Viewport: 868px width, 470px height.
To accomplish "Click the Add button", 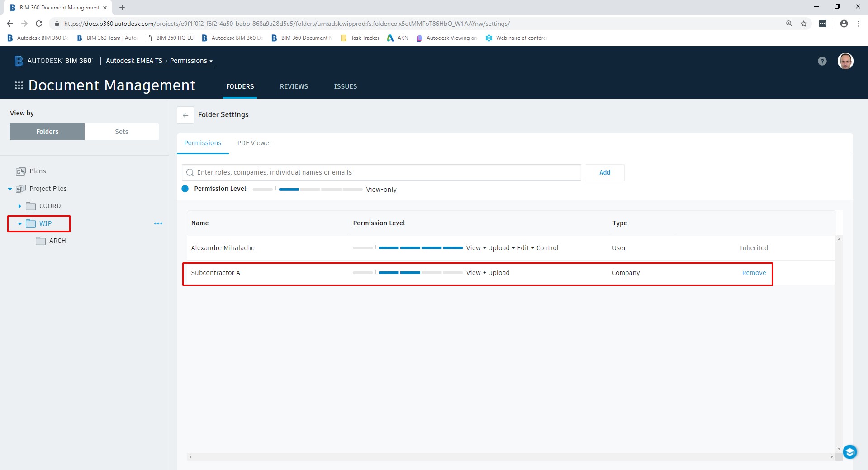I will coord(604,172).
